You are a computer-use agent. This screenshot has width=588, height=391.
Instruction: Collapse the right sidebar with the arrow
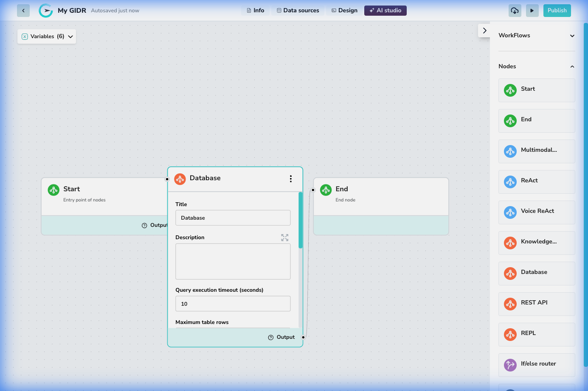coord(484,31)
